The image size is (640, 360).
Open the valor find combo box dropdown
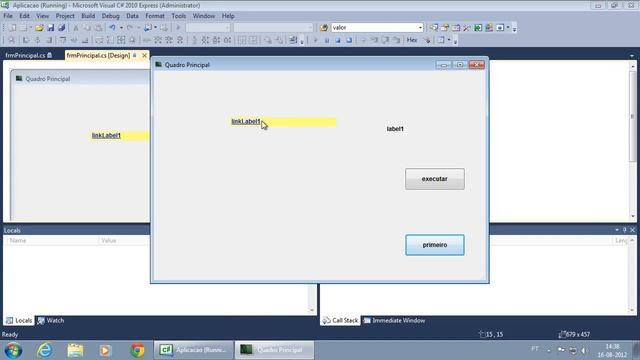pos(420,28)
